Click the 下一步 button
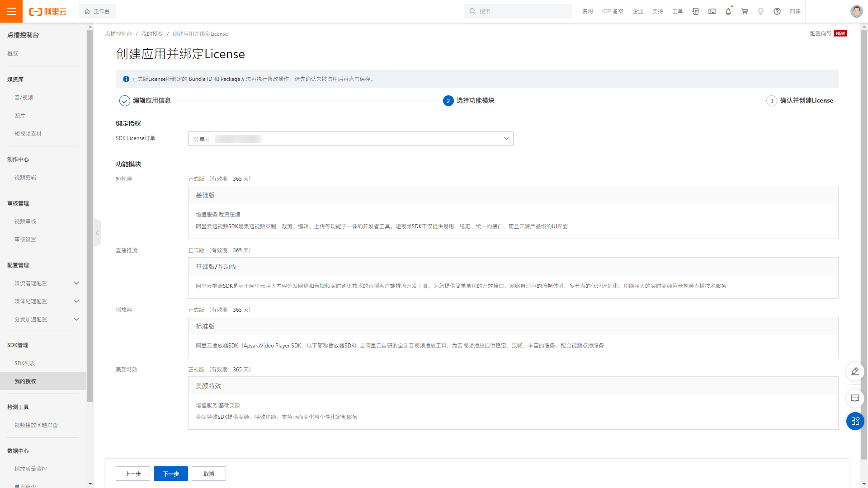Screen dimensions: 868x488 click(170, 474)
